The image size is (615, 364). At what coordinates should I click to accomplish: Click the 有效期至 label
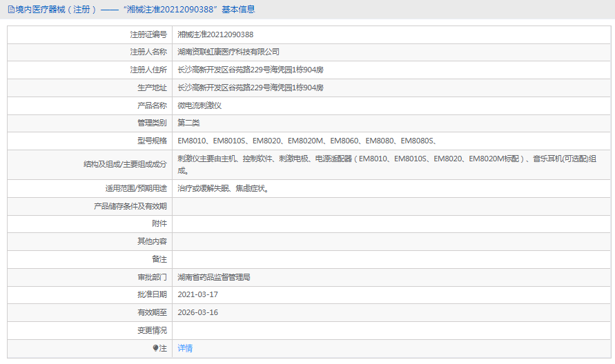[152, 313]
